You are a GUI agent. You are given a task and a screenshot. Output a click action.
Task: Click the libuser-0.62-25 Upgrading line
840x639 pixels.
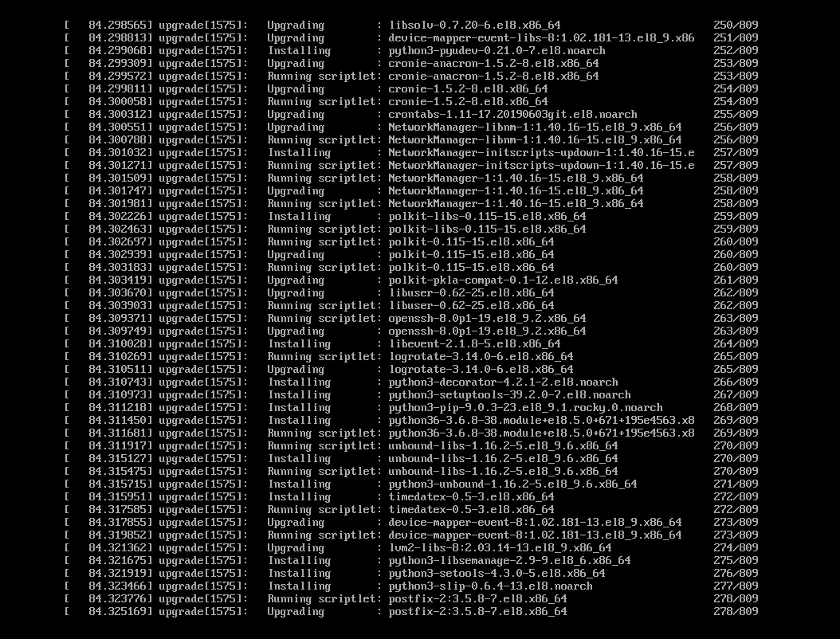(411, 293)
